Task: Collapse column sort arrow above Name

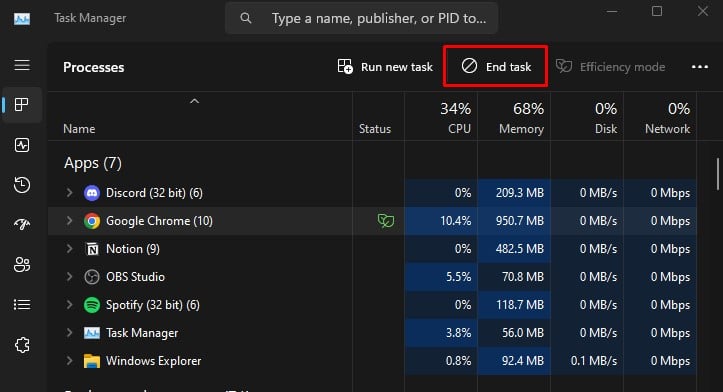Action: (x=195, y=101)
